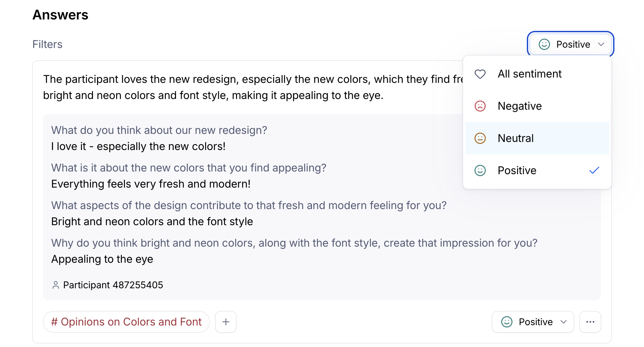Screen dimensions: 644x347
Task: Click the heart icon beside All sentiment
Action: pos(480,74)
